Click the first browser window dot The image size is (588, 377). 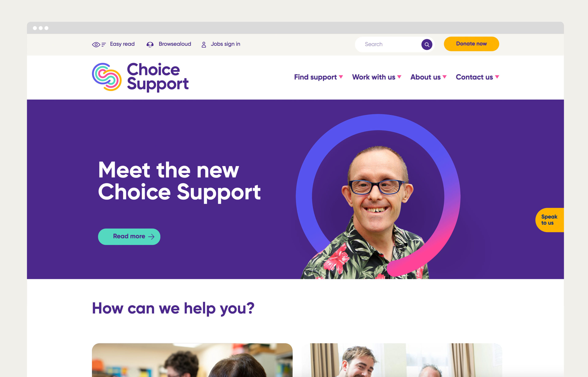[x=35, y=28]
